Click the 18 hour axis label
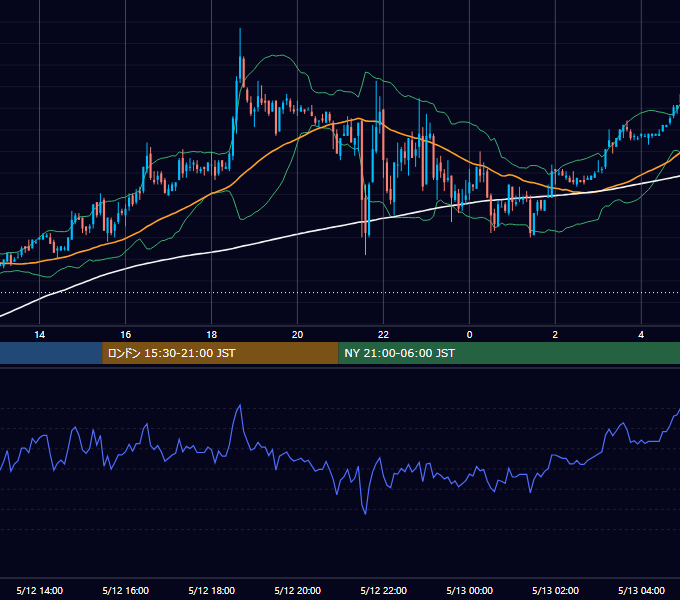This screenshot has height=600, width=680. [x=211, y=335]
